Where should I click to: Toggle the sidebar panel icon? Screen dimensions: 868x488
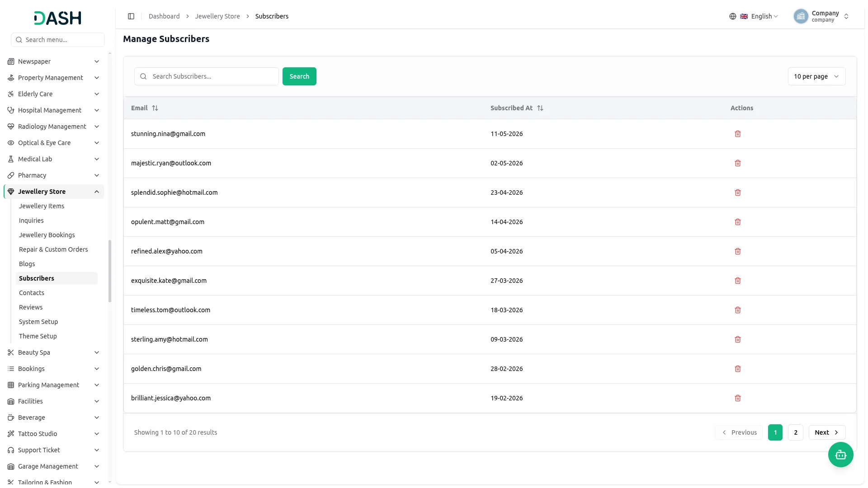point(131,16)
